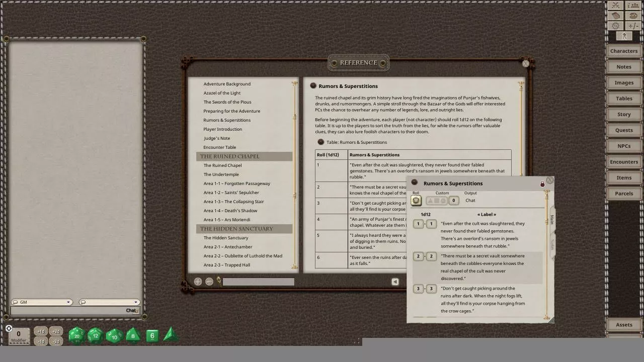
Task: Open Notes sidebar button
Action: click(x=624, y=67)
